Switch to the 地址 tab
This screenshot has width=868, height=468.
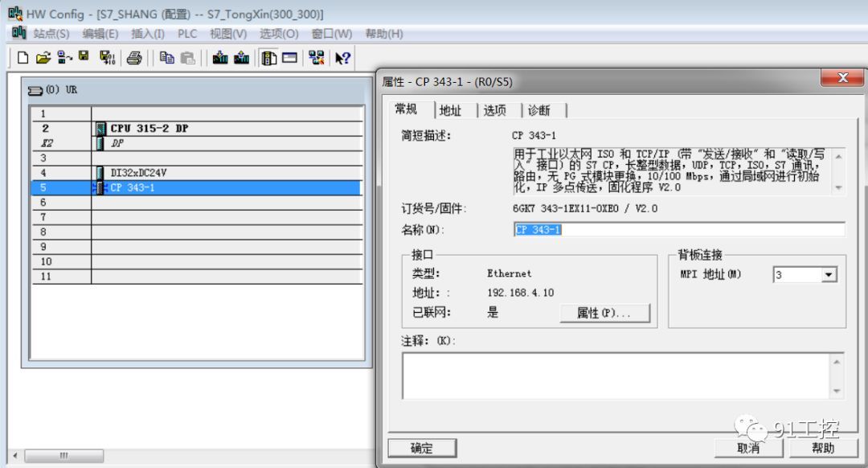450,111
